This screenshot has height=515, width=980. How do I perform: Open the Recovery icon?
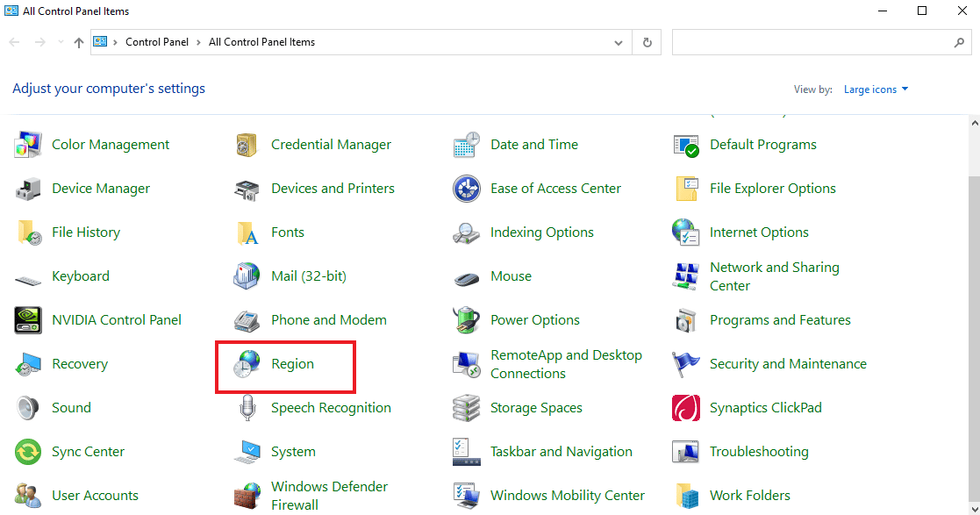point(27,364)
